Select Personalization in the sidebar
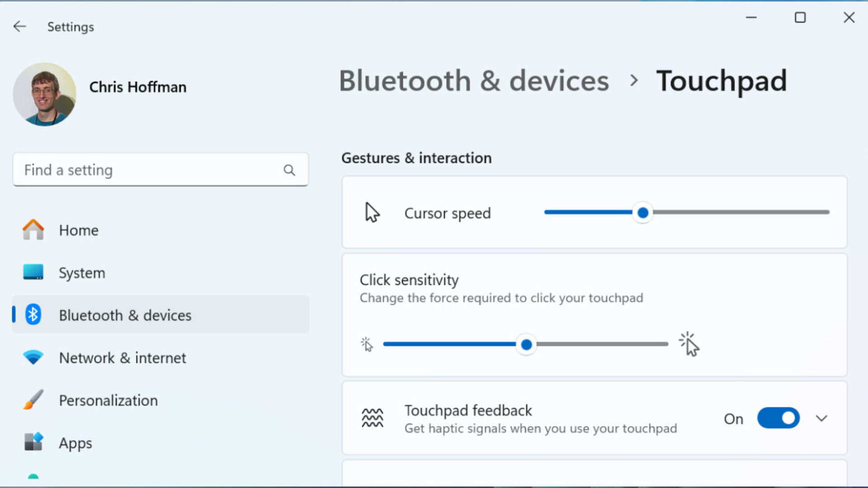This screenshot has height=488, width=868. [108, 400]
